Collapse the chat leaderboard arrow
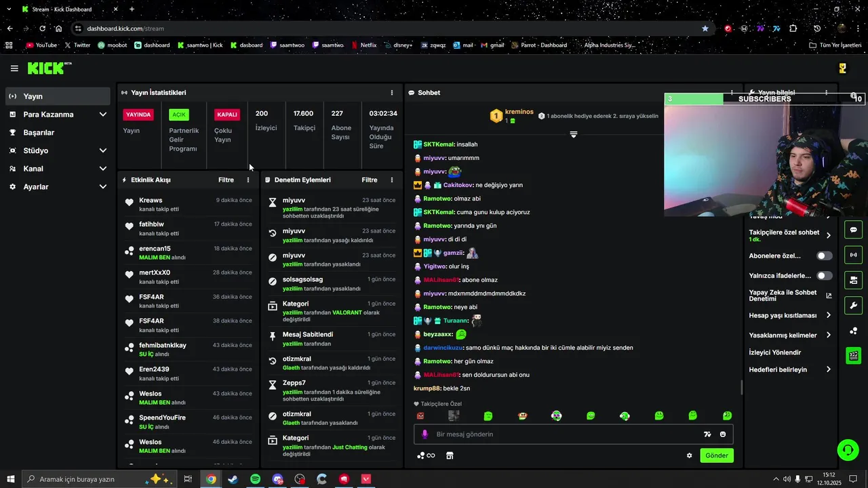The width and height of the screenshot is (868, 488). (x=574, y=134)
